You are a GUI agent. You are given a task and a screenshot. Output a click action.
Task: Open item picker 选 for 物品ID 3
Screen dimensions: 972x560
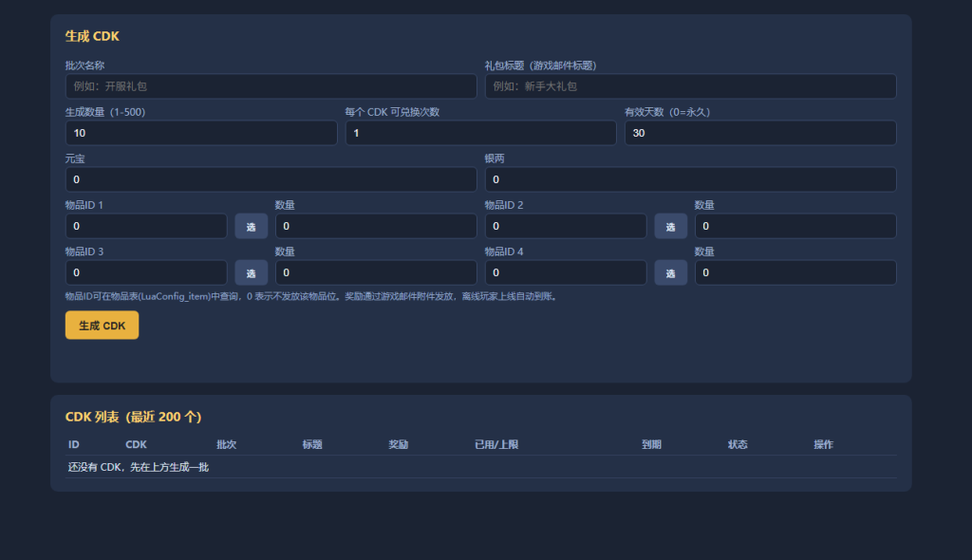(x=251, y=272)
